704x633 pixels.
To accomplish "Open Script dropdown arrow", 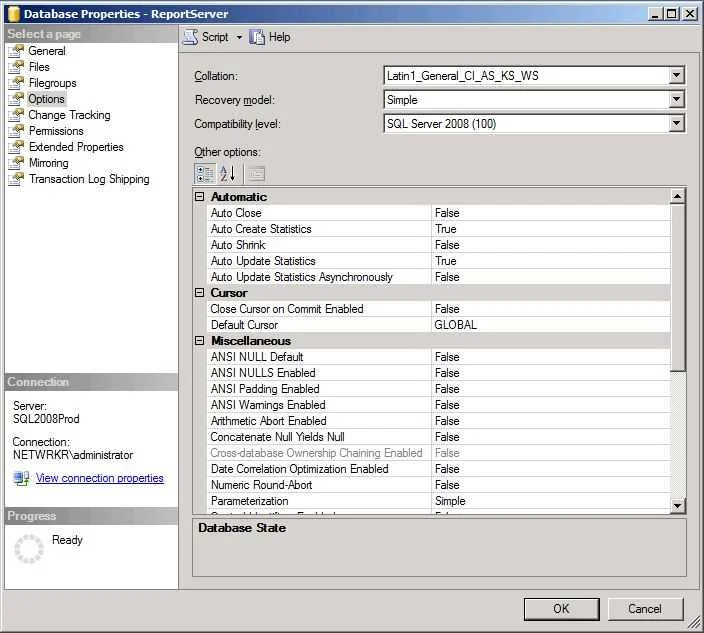I will click(x=239, y=37).
